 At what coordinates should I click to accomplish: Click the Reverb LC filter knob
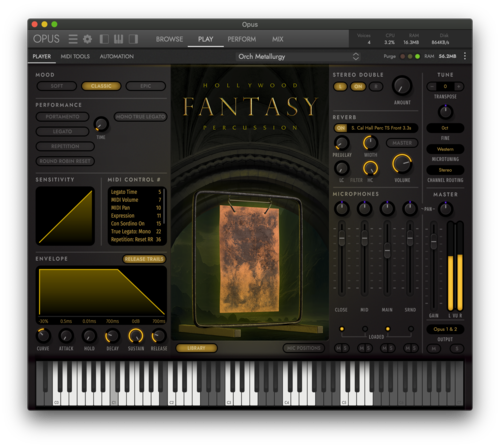tap(342, 168)
